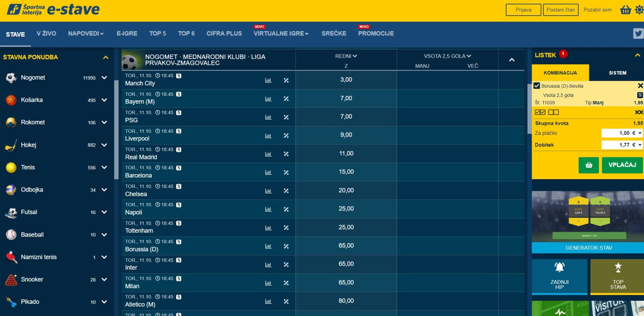Image resolution: width=644 pixels, height=316 pixels.
Task: Select the 7,00 odds for PSG
Action: [x=346, y=117]
